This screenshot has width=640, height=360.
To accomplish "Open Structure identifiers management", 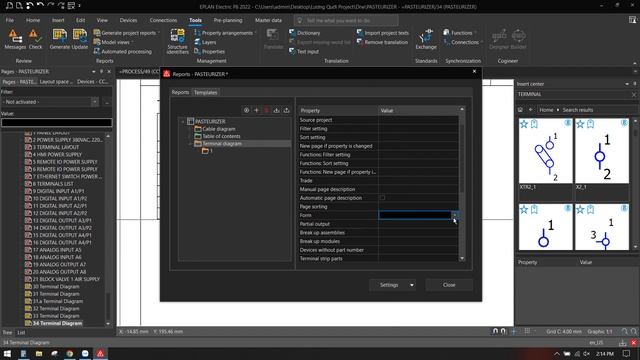I will 178,41.
